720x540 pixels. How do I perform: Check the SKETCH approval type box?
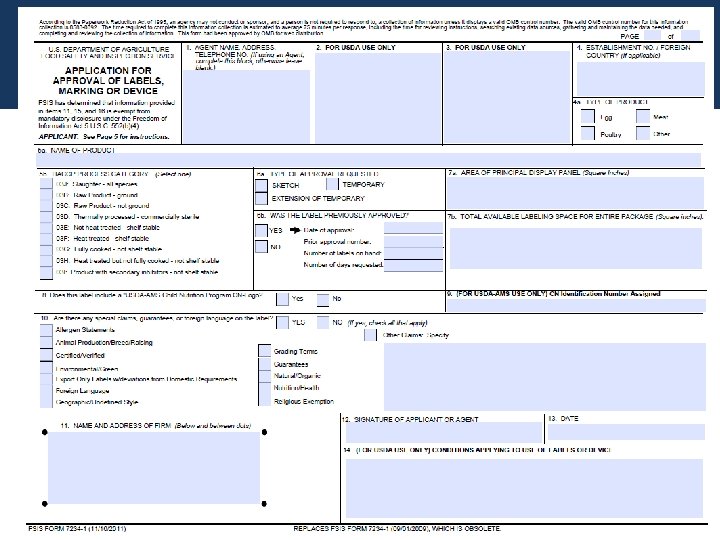pos(261,186)
